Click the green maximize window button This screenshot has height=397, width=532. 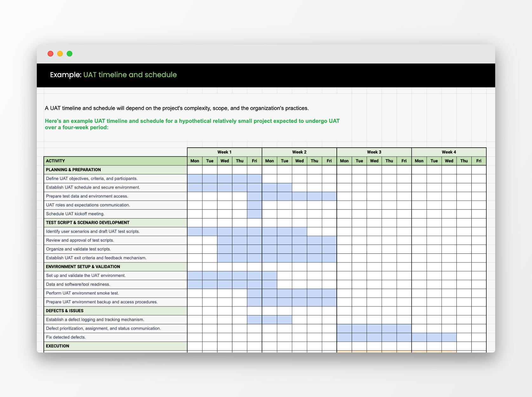70,54
